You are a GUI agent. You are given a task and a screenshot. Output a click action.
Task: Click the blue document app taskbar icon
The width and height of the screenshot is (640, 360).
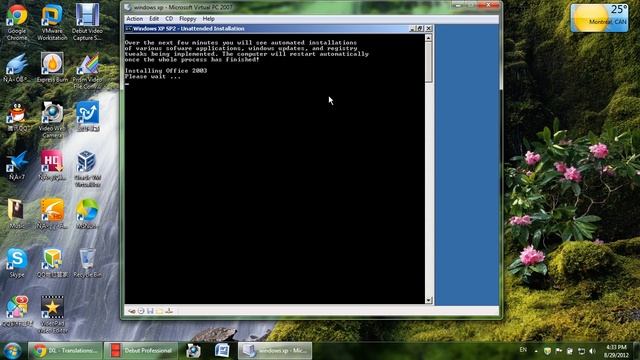222,351
